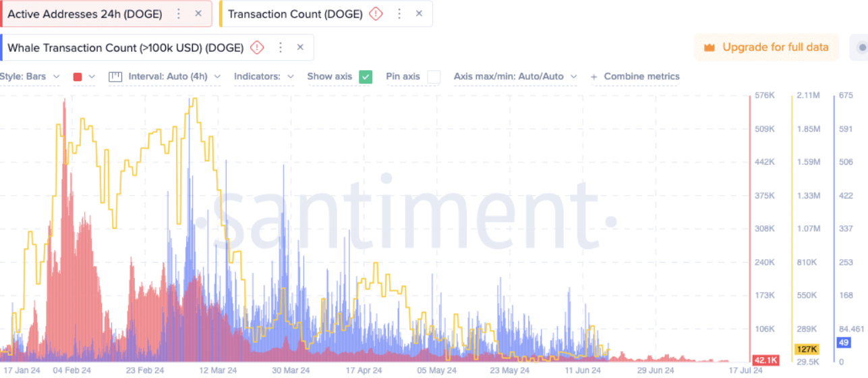Remove Whale Transaction Count metric

(300, 47)
